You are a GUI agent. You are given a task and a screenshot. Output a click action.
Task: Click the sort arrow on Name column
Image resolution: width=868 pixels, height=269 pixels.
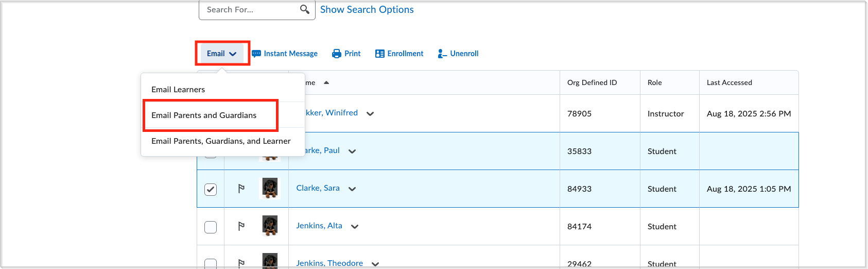click(x=326, y=82)
